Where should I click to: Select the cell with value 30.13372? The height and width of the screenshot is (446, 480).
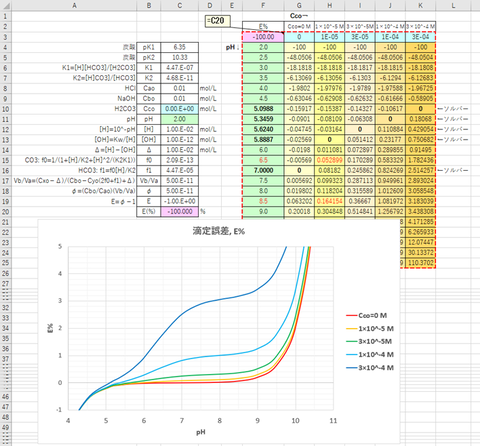coord(420,253)
